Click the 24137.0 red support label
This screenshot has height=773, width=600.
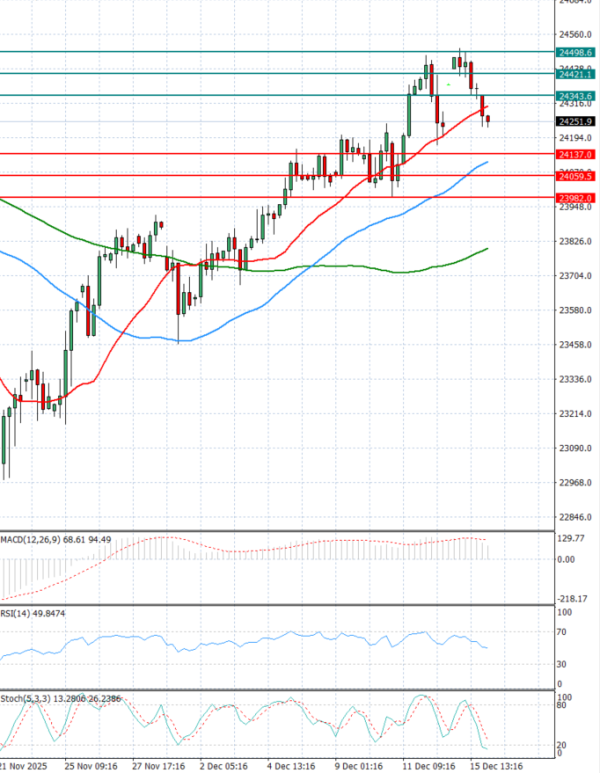[x=576, y=155]
